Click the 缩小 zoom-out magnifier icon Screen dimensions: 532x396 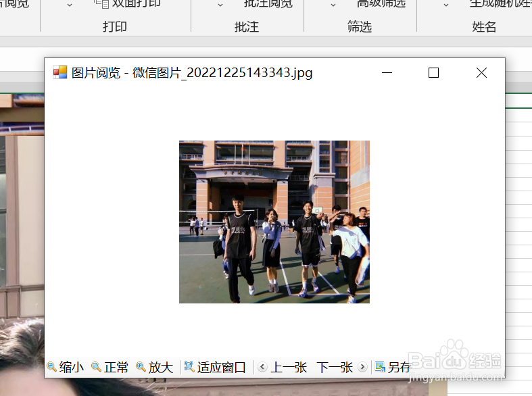coord(51,367)
